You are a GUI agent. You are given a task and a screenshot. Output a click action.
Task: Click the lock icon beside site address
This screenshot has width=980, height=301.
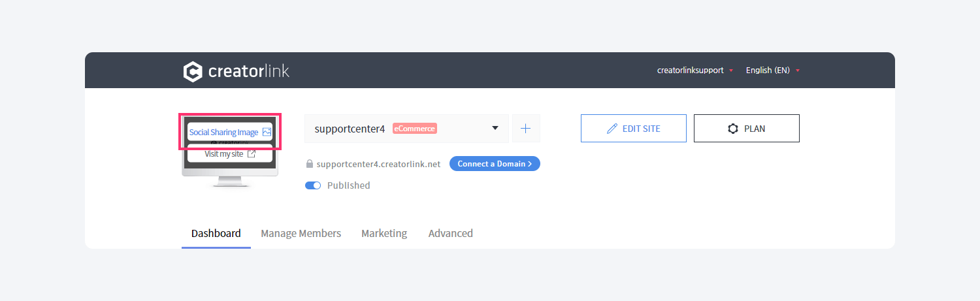click(310, 164)
